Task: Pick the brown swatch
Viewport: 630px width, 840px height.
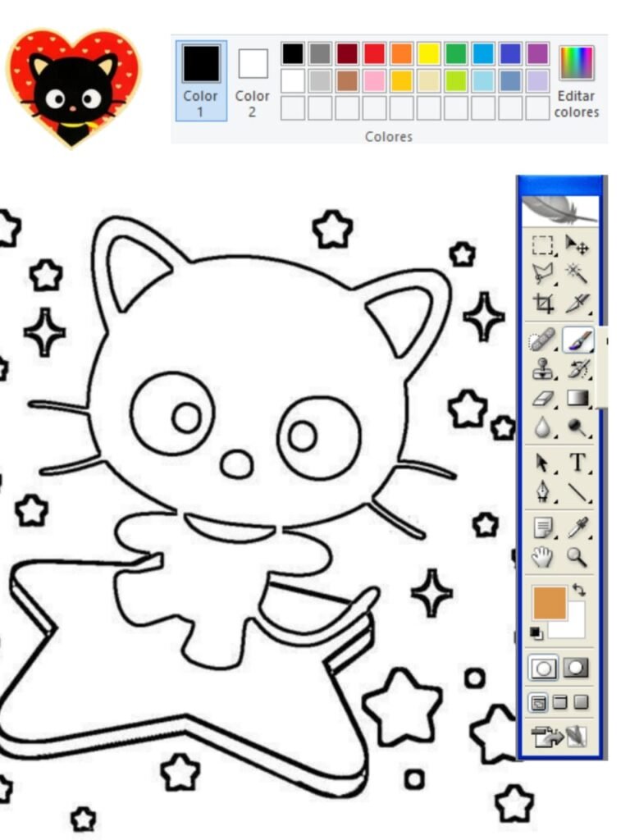Action: coord(347,81)
